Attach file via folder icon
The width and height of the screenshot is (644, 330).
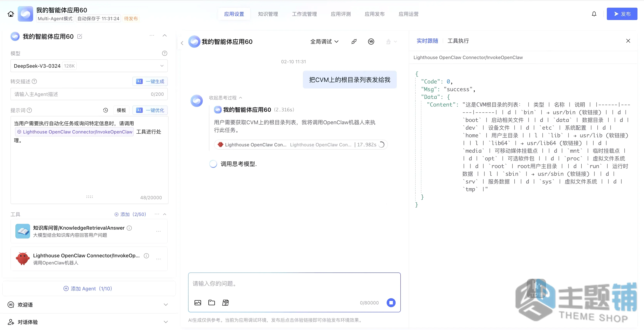coord(211,302)
